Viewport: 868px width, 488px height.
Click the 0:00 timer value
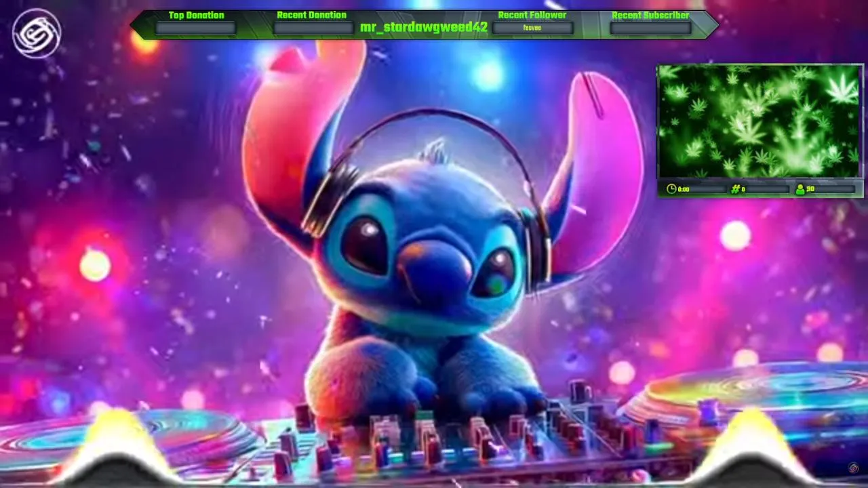[x=684, y=189]
